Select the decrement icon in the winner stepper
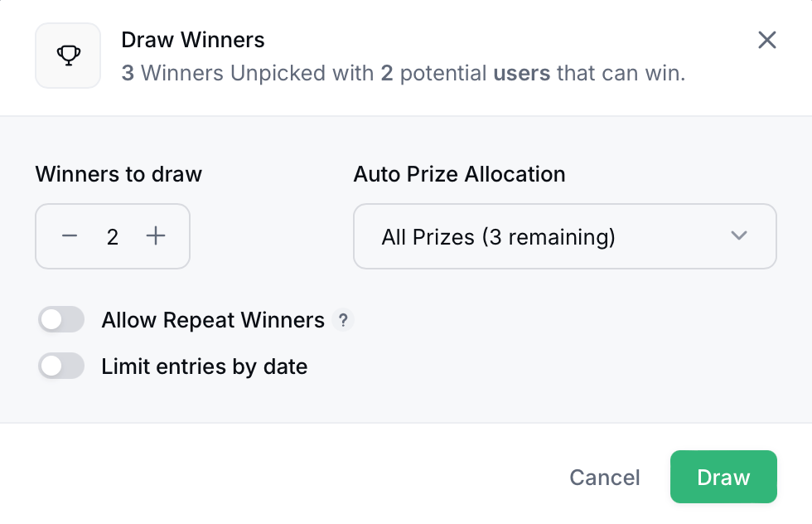This screenshot has height=524, width=812. click(x=70, y=236)
